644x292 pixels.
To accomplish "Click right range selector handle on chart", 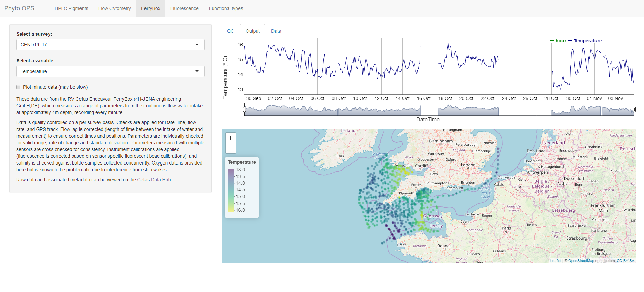I will 634,109.
